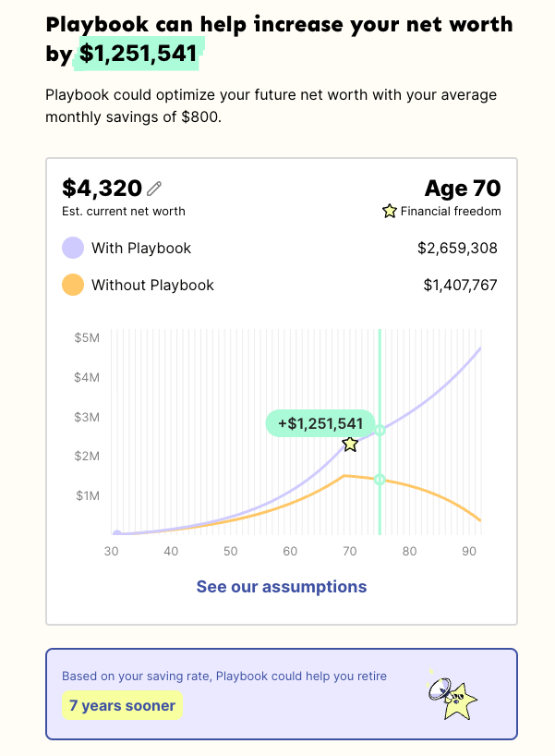Click the upper circle marker on purple line
Screen dimensions: 555x756
[x=380, y=430]
